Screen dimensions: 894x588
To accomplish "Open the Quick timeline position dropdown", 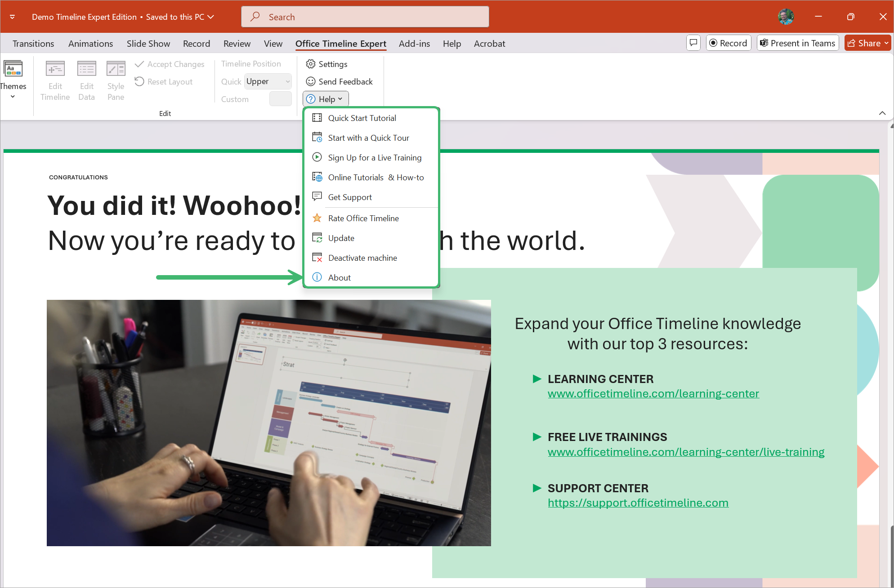I will [x=268, y=81].
